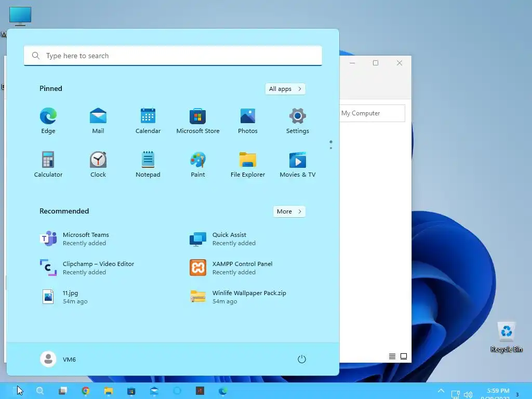
Task: Switch background window to large thumbnails view
Action: (x=403, y=356)
